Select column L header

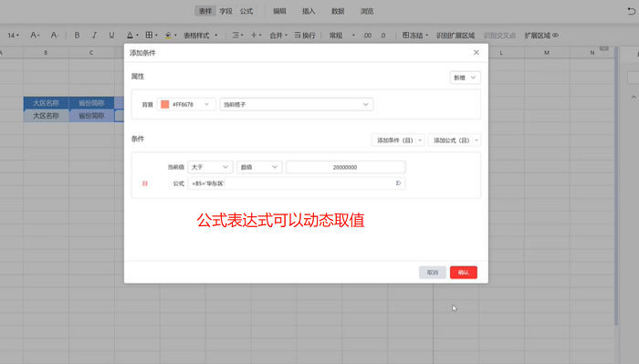point(501,53)
